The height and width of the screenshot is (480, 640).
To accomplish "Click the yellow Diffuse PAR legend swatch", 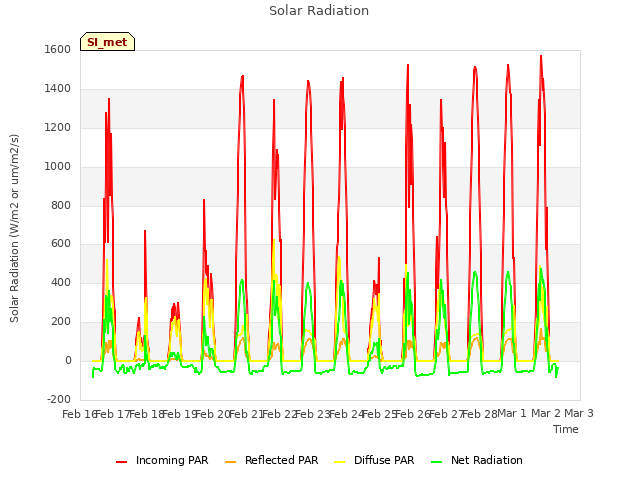I will click(x=340, y=462).
